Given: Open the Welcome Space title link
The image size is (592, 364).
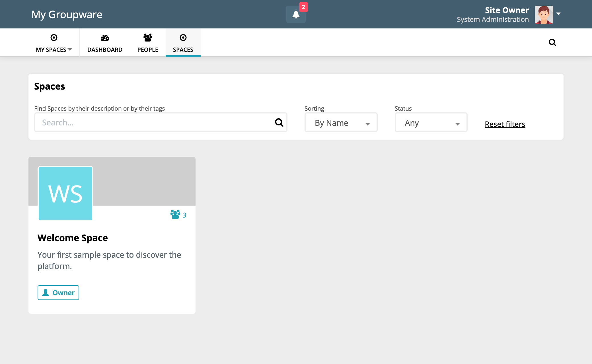Looking at the screenshot, I should tap(73, 238).
